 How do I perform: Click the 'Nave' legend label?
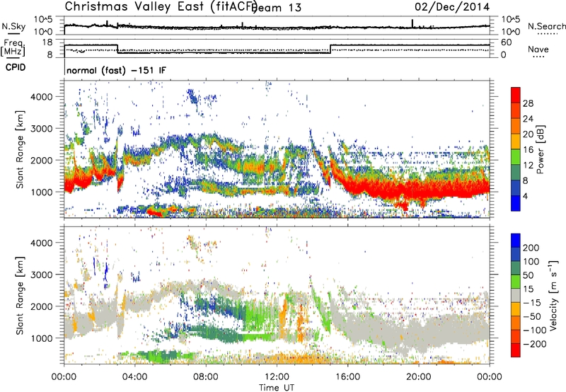click(x=538, y=49)
